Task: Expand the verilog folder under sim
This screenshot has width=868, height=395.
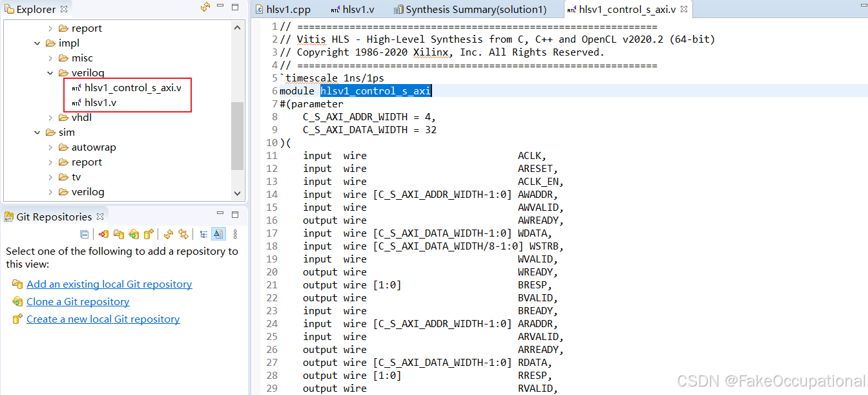Action: (50, 192)
